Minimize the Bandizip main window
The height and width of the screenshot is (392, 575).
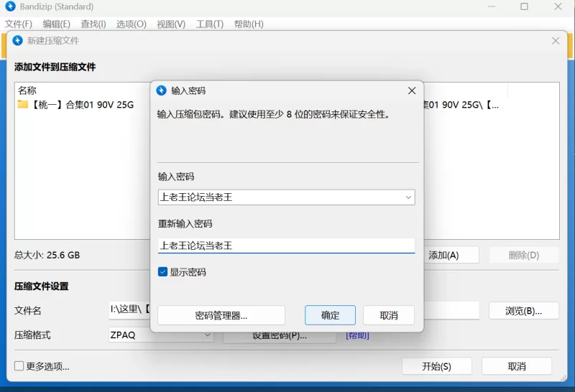(492, 6)
